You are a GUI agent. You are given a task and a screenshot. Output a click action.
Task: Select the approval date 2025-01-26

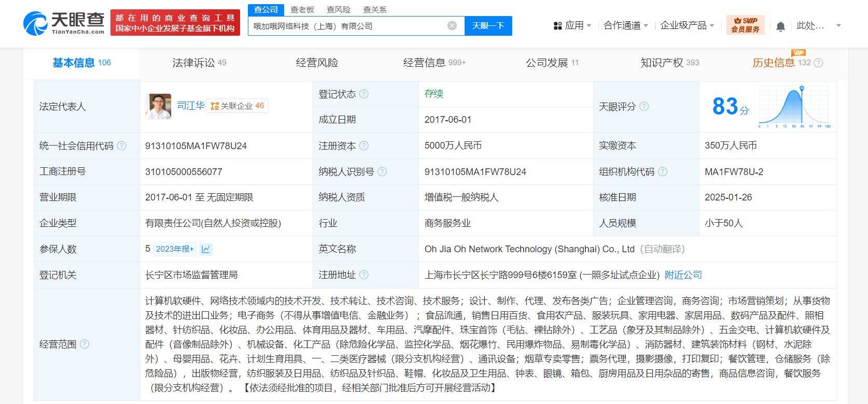(x=728, y=197)
